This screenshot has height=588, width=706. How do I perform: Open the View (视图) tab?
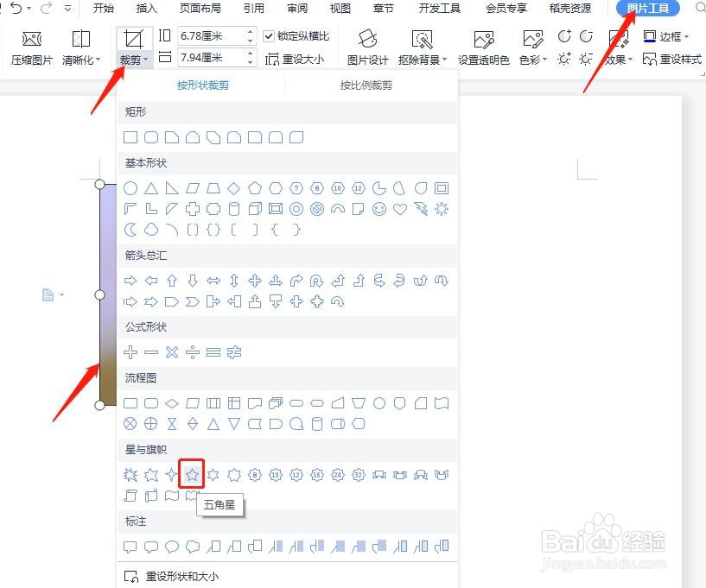(340, 8)
